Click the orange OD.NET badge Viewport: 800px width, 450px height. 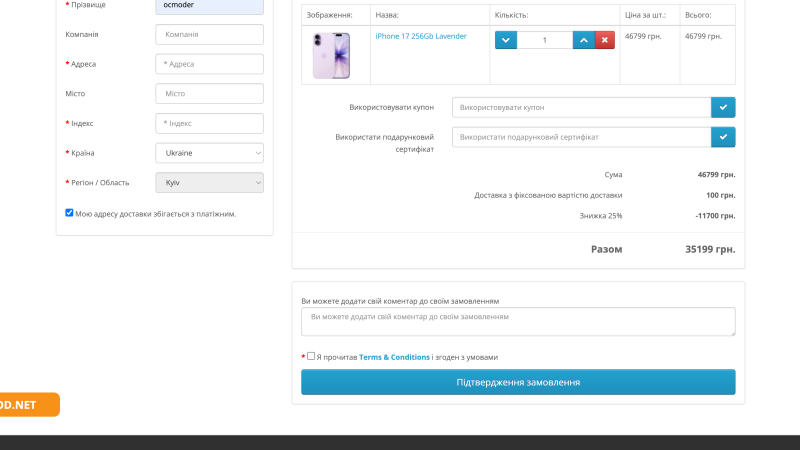(x=29, y=405)
